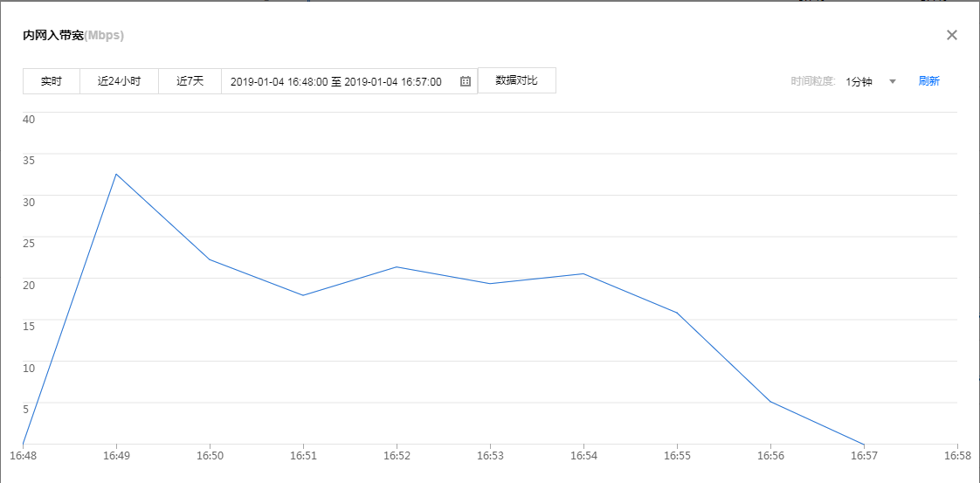Pick the line data point at 16:54
980x483 pixels.
coord(583,273)
